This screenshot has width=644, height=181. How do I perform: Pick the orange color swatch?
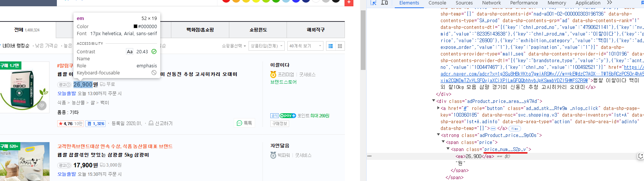tap(236, 0)
